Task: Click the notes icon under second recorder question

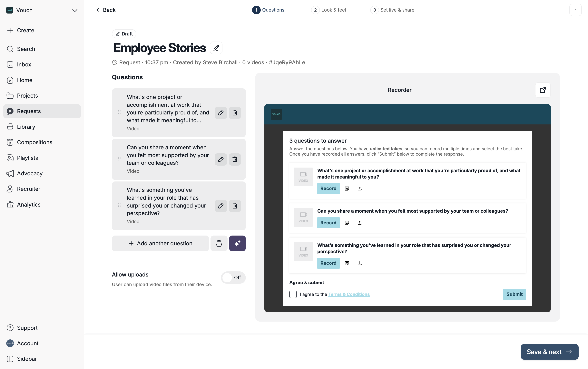Action: click(347, 223)
